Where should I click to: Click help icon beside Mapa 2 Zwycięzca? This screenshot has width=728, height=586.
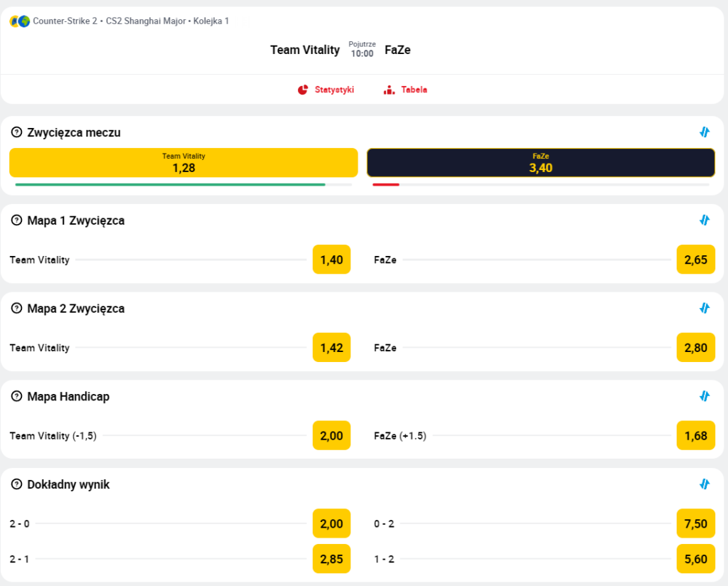click(x=17, y=309)
